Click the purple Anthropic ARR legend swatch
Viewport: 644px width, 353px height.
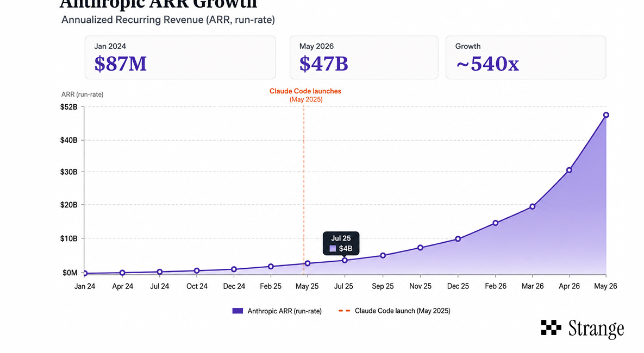[x=238, y=311]
